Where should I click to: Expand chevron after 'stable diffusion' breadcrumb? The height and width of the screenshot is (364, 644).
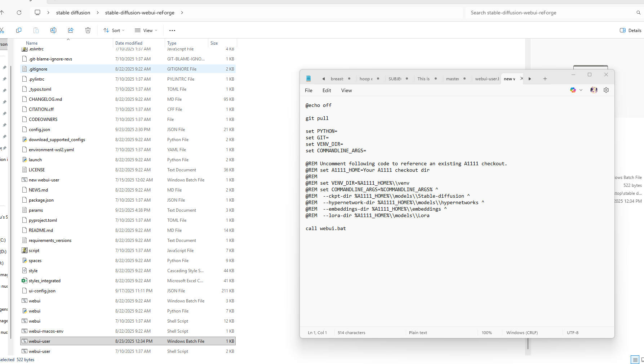tap(98, 13)
